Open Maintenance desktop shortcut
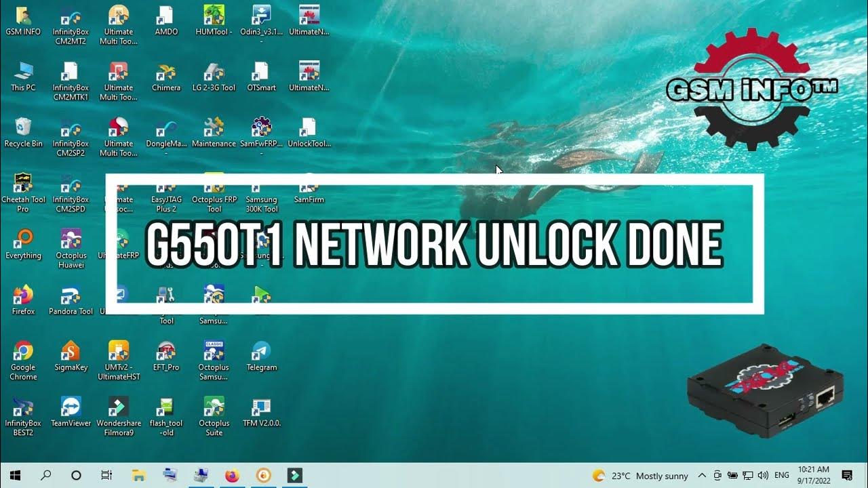This screenshot has width=868, height=488. (x=214, y=132)
